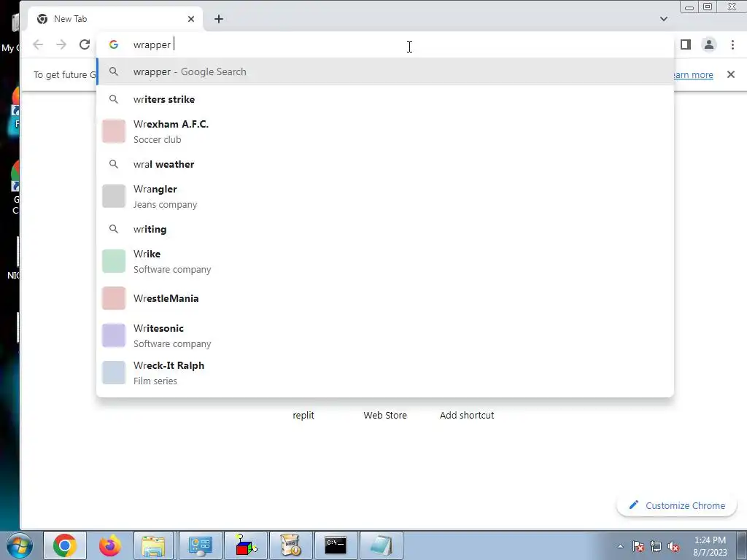Choose the 'writers strike' suggestion

click(385, 99)
